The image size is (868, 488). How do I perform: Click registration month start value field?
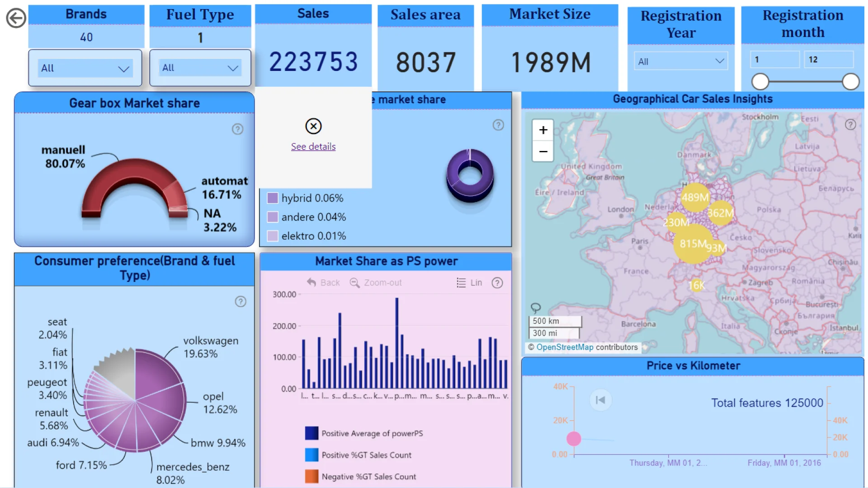pyautogui.click(x=775, y=59)
